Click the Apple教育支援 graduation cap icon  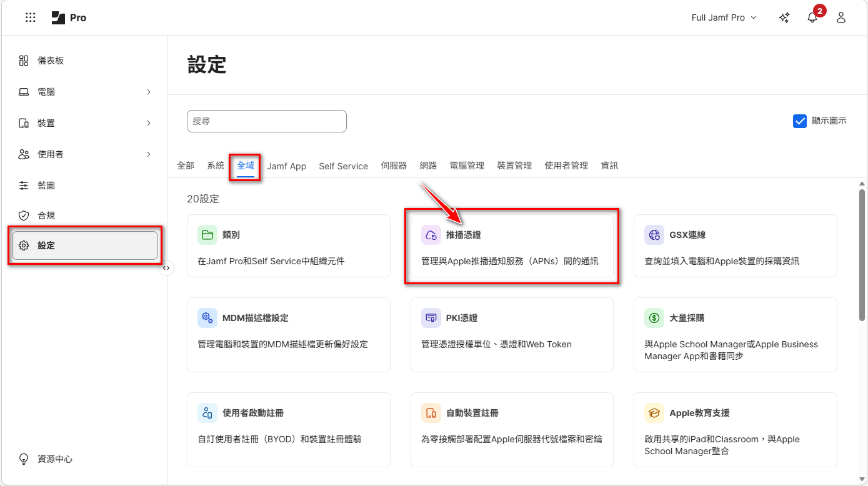pyautogui.click(x=654, y=413)
